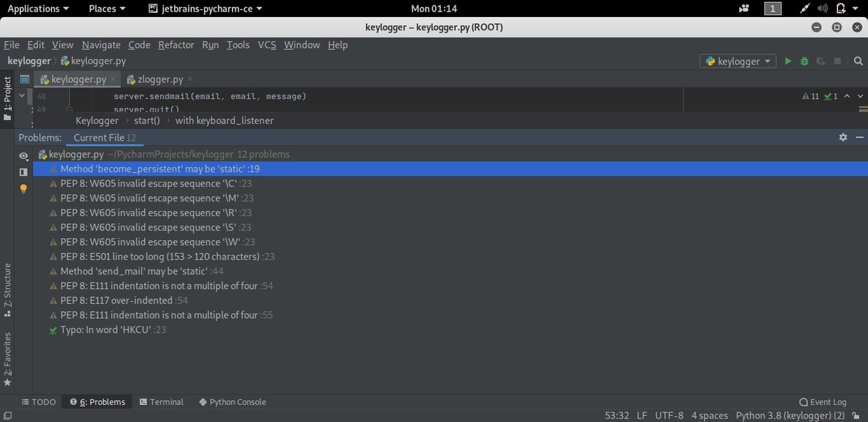This screenshot has width=868, height=422.
Task: Open the LF line separator selector
Action: [642, 415]
